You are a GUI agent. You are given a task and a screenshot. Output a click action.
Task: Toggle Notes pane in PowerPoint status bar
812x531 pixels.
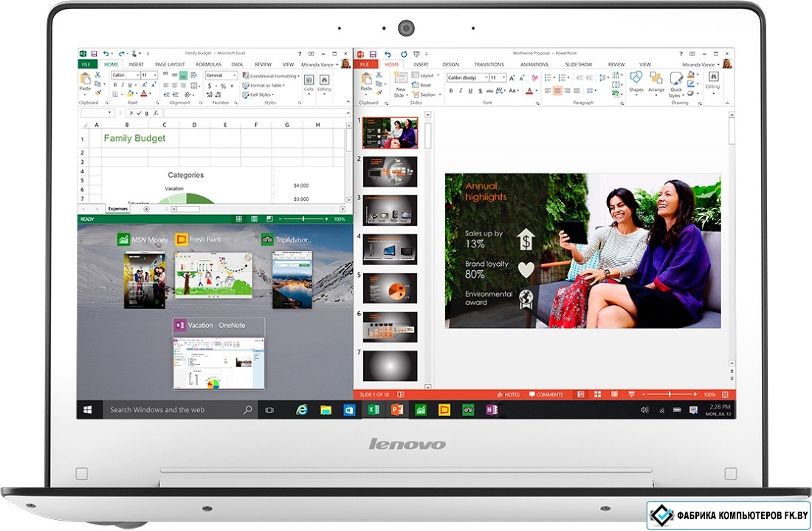508,394
